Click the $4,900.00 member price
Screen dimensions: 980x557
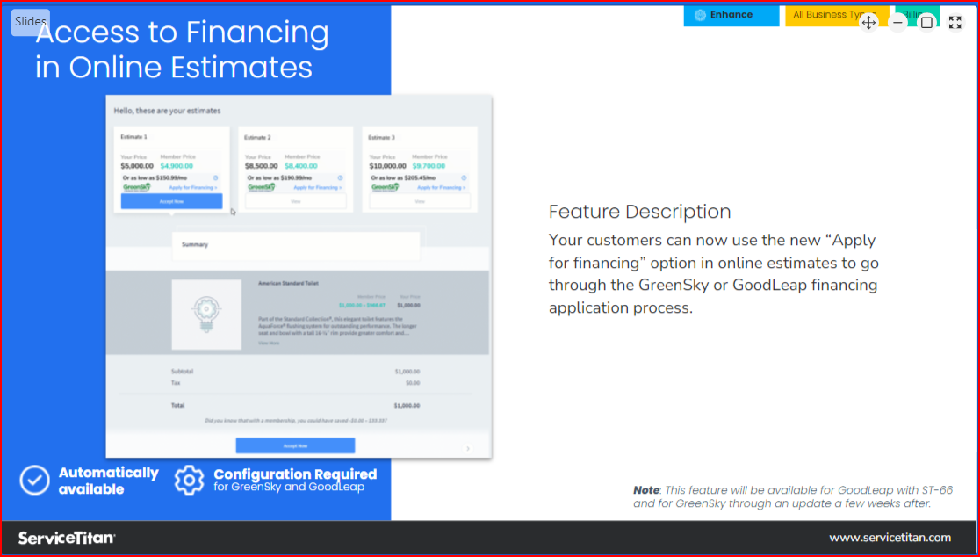(177, 166)
